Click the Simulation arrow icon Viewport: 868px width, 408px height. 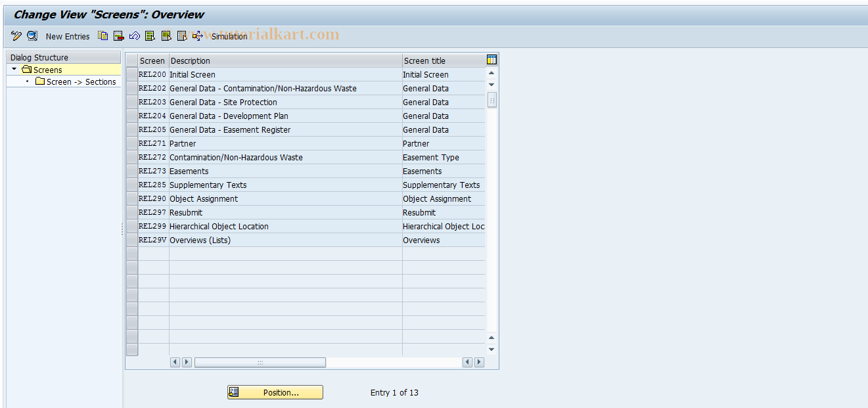click(198, 36)
